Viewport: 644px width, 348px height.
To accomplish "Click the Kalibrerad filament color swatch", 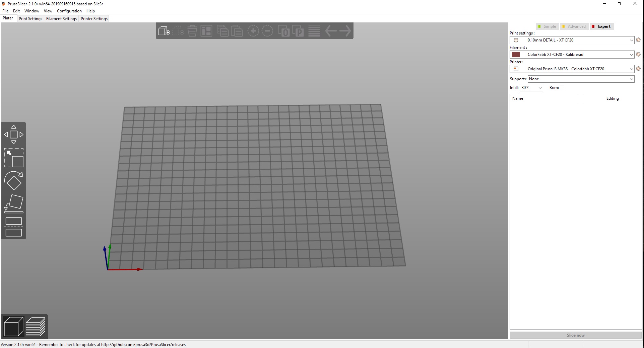I will coord(516,55).
